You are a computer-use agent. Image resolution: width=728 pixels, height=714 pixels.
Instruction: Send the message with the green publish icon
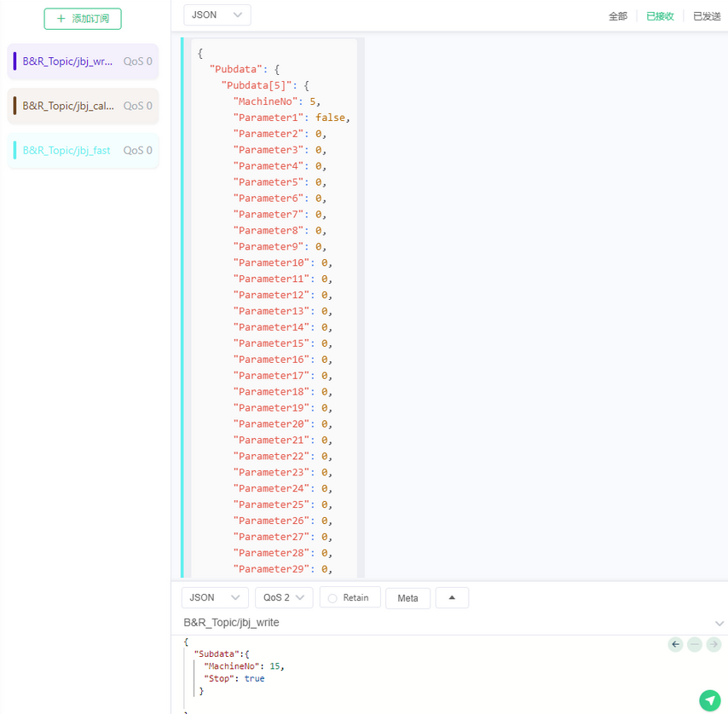click(709, 700)
